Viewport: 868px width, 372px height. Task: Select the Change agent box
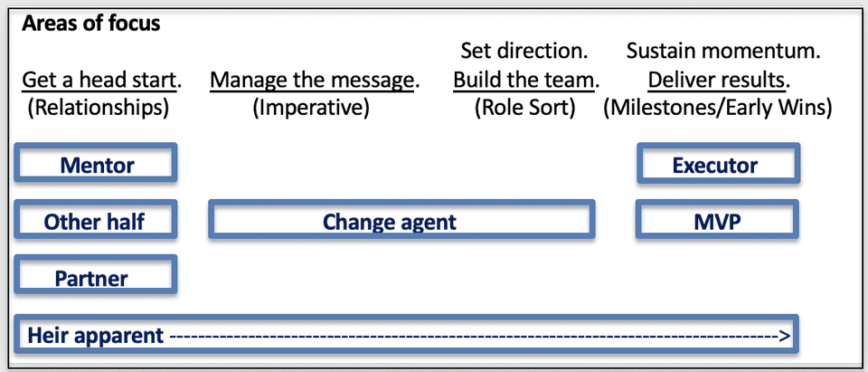[x=401, y=221]
